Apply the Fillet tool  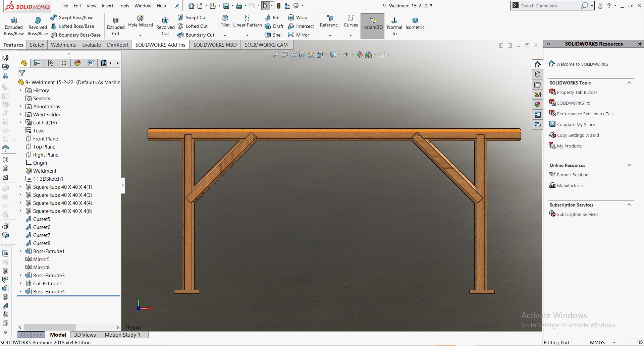click(x=225, y=21)
